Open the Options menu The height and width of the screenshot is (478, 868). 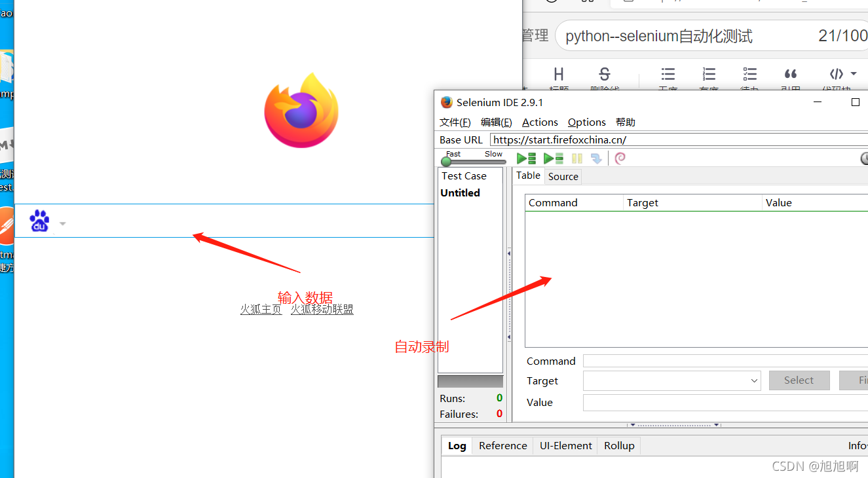tap(587, 122)
